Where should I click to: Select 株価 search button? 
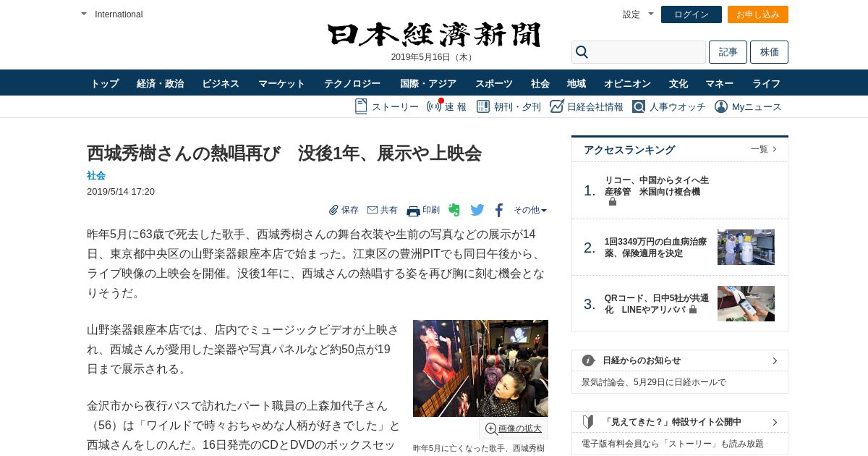(x=769, y=52)
